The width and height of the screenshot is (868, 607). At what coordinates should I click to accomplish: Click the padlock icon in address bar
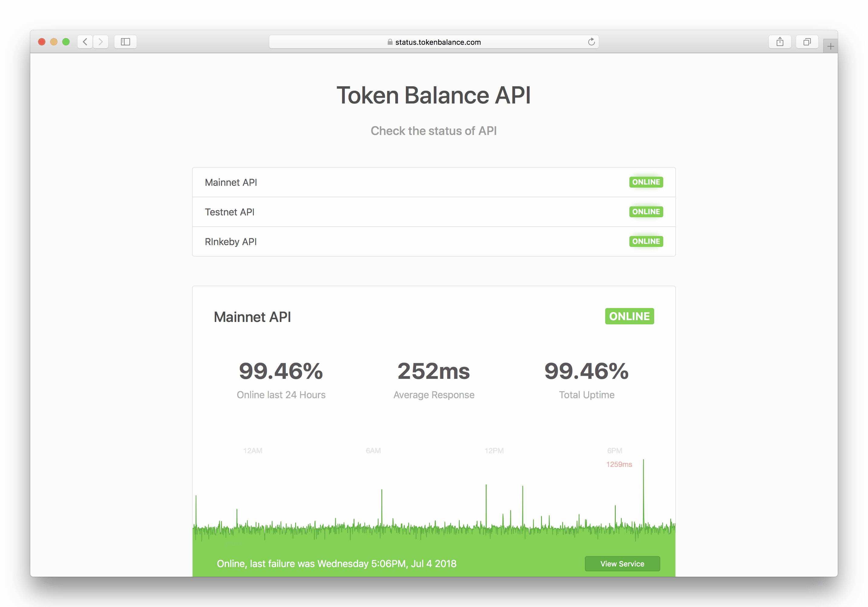pyautogui.click(x=390, y=42)
